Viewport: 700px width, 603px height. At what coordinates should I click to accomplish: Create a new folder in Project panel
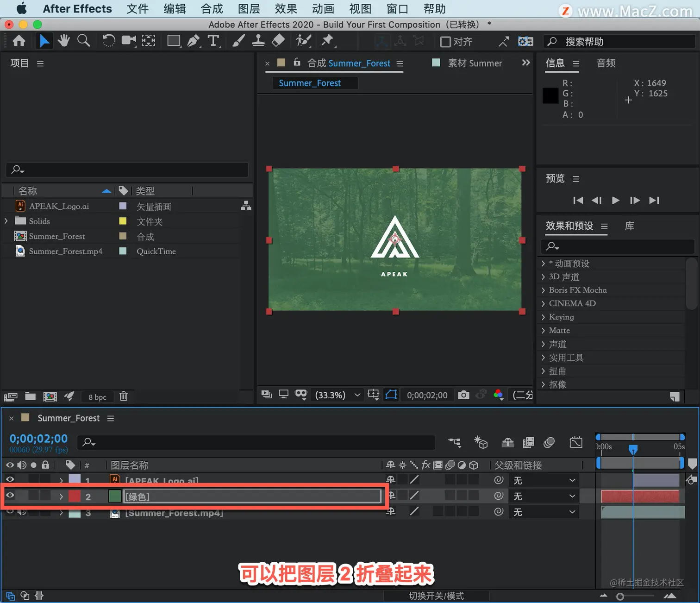coord(30,396)
